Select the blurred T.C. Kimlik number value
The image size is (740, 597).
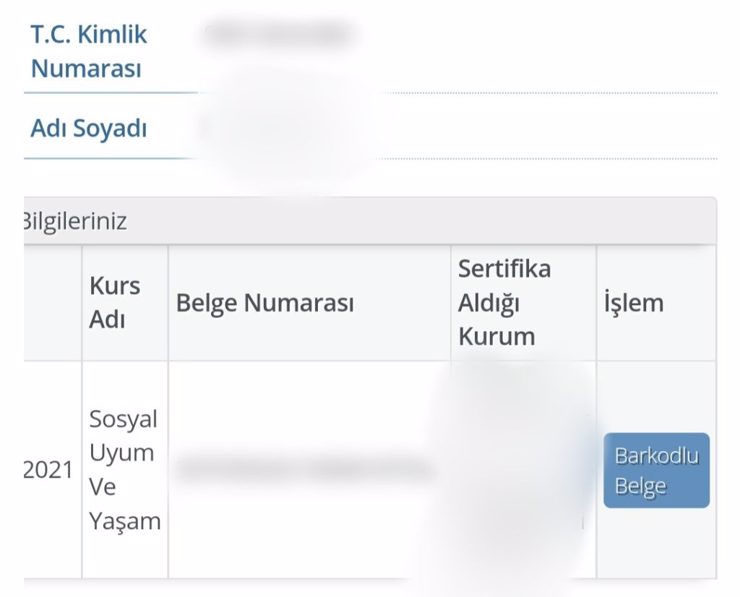tap(278, 35)
